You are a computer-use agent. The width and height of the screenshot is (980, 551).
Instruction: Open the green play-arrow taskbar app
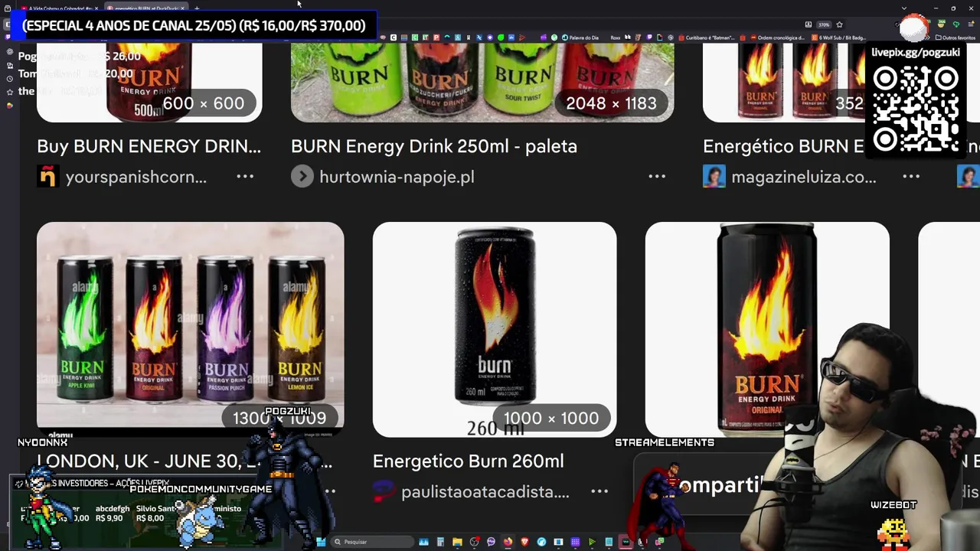click(592, 542)
